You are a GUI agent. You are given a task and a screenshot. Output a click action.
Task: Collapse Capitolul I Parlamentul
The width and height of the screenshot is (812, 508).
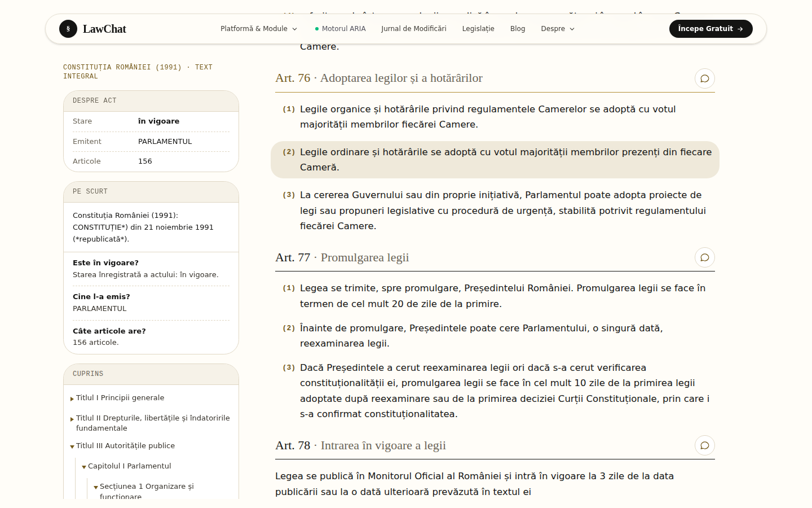pos(126,466)
